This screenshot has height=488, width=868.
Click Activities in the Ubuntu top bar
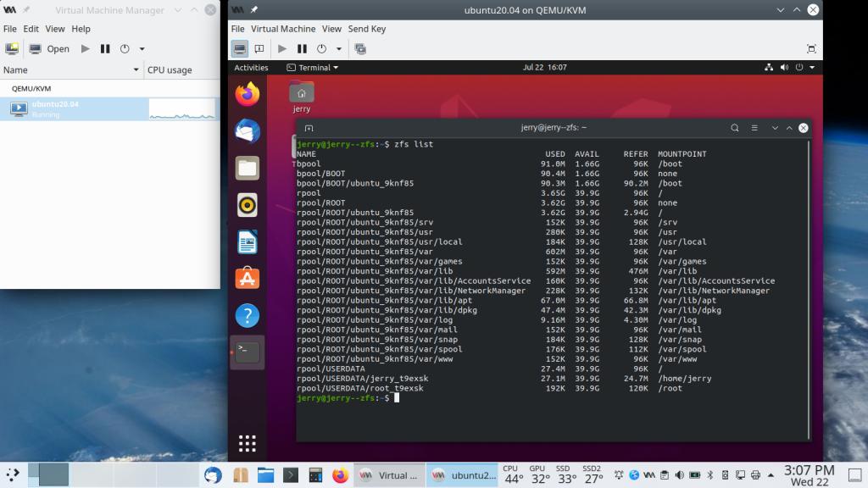(251, 68)
